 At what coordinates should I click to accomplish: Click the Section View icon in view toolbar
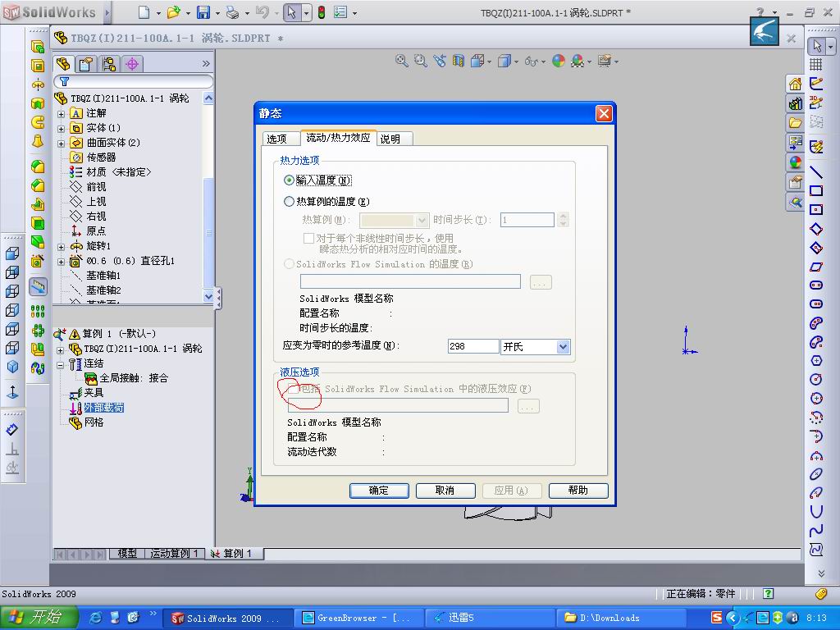[458, 61]
